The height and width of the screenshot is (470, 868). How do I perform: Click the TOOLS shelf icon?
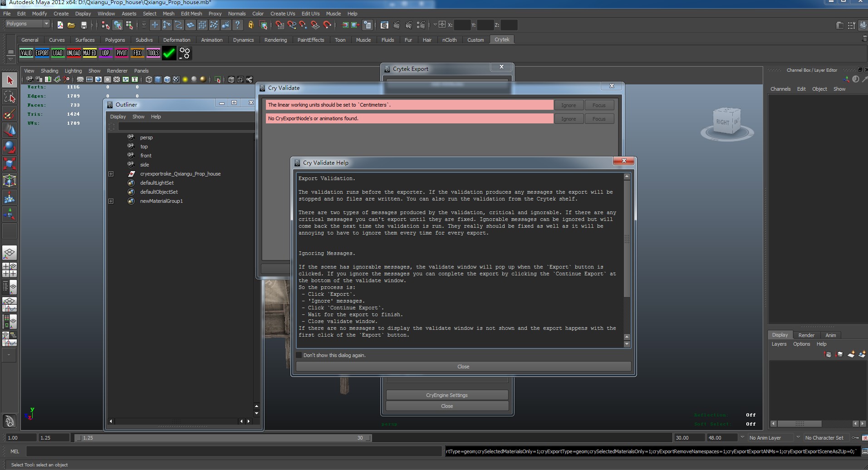pyautogui.click(x=153, y=53)
